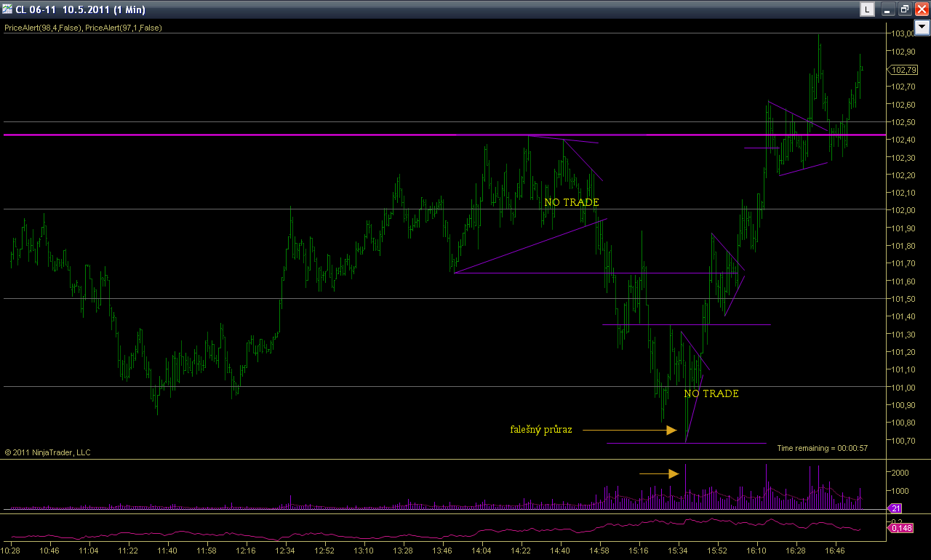Viewport: 931px width, 560px height.
Task: Minimize the CL 06-11 chart window
Action: [887, 9]
